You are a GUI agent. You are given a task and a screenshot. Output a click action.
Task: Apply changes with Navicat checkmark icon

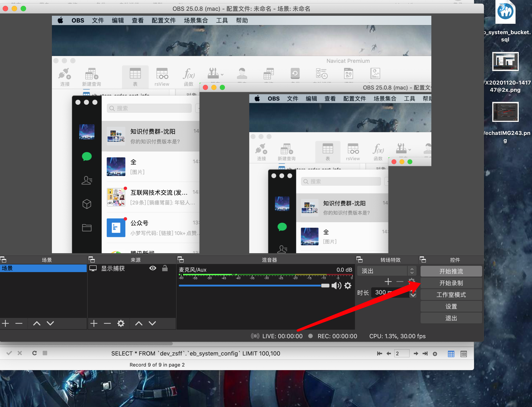(9, 353)
